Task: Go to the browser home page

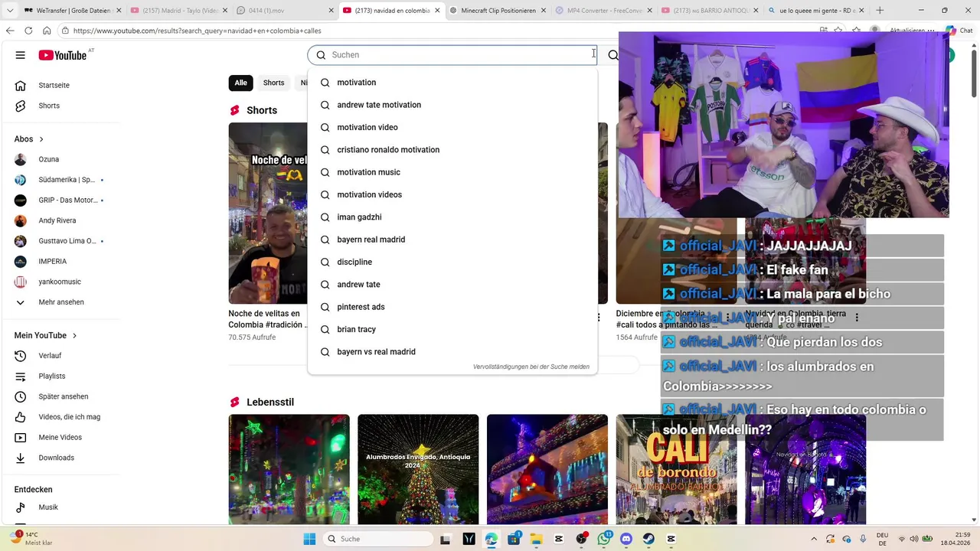Action: coord(47,31)
